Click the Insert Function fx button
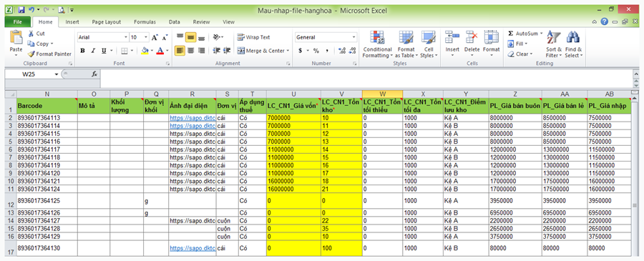 point(94,74)
